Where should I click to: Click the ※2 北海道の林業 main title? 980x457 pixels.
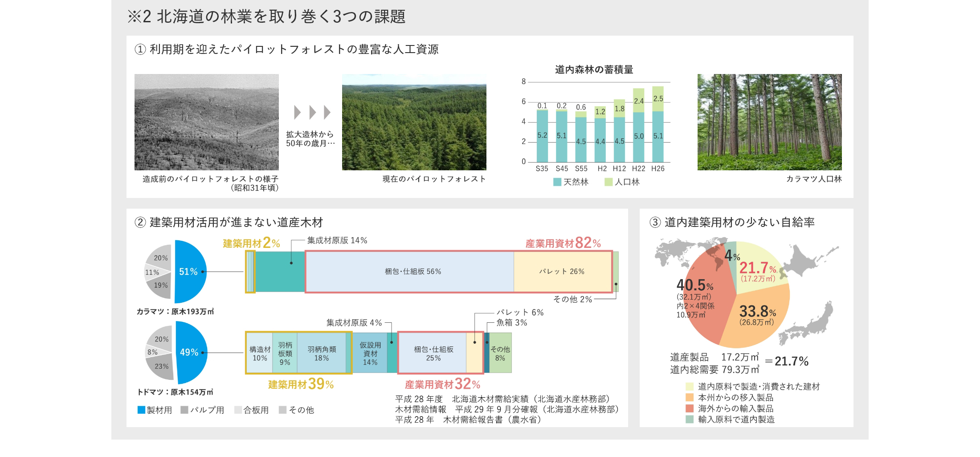point(266,17)
